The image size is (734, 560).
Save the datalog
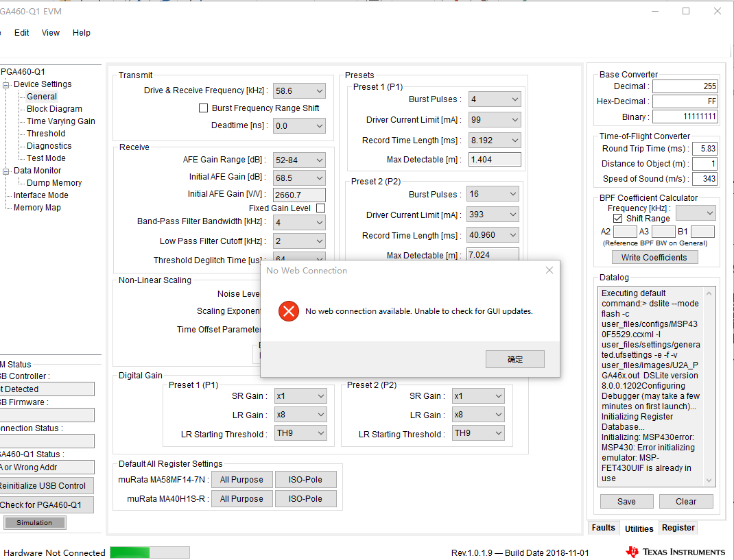click(627, 502)
